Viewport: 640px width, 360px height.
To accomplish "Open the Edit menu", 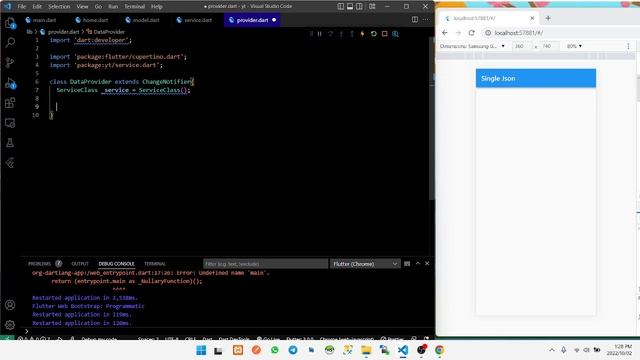I will pyautogui.click(x=37, y=7).
